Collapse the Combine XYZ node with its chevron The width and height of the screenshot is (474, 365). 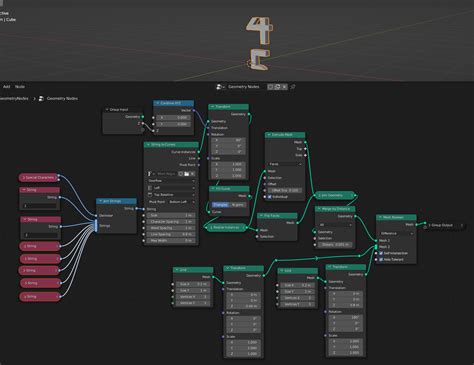click(158, 103)
